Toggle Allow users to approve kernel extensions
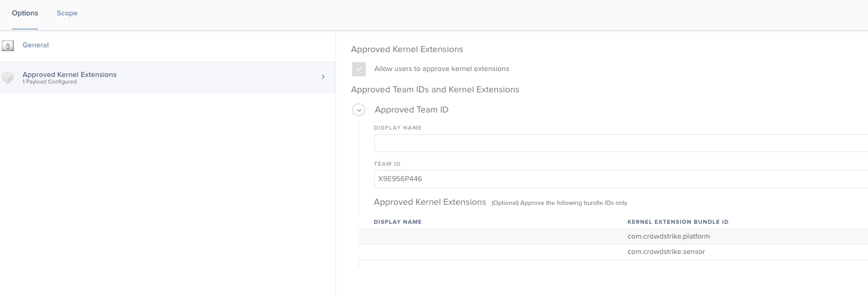This screenshot has height=296, width=868. coord(359,69)
